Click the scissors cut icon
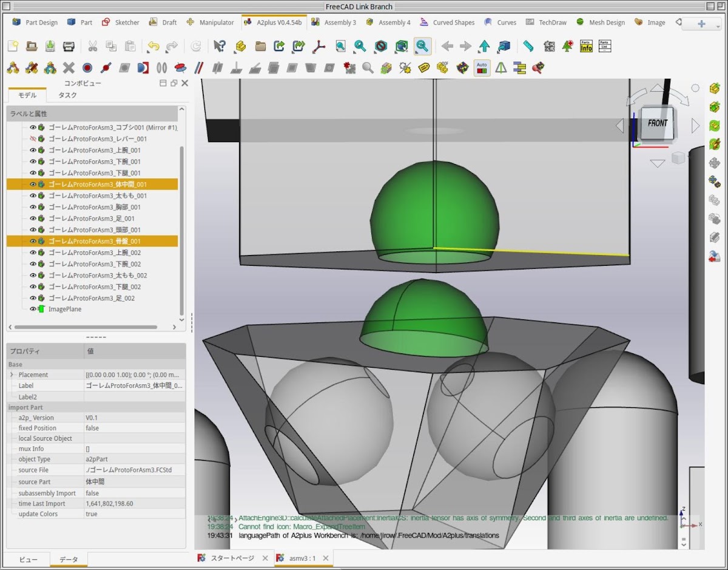The width and height of the screenshot is (728, 570). coord(92,46)
